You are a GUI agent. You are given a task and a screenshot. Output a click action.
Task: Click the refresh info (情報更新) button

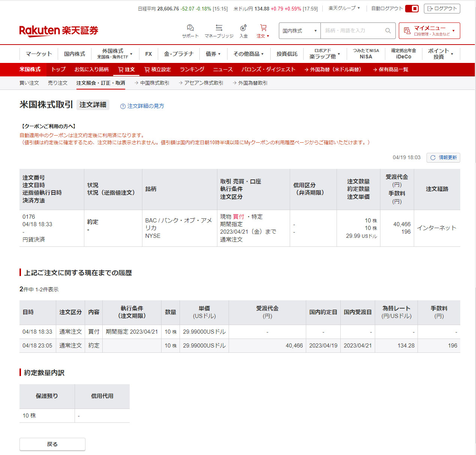pos(443,158)
